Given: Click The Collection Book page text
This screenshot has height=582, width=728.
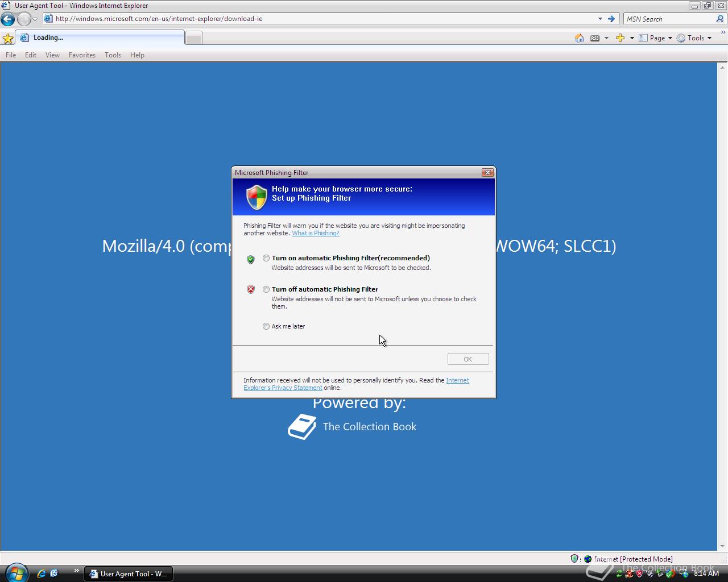Looking at the screenshot, I should [x=370, y=427].
